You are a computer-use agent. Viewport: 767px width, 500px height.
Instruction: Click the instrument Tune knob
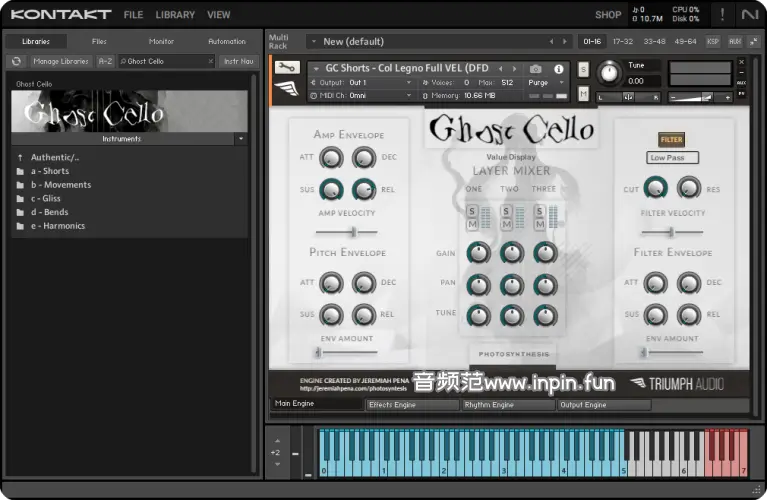[x=609, y=72]
